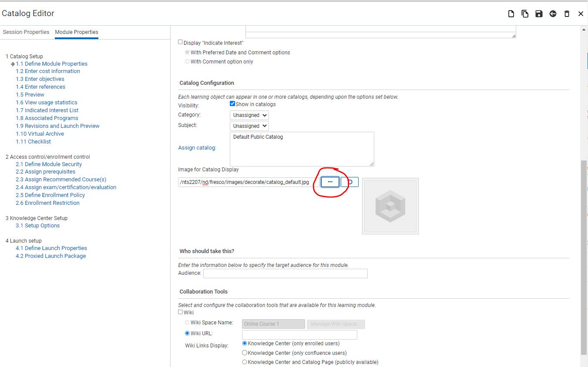
Task: Browse for catalog image with ellipsis button
Action: point(330,182)
